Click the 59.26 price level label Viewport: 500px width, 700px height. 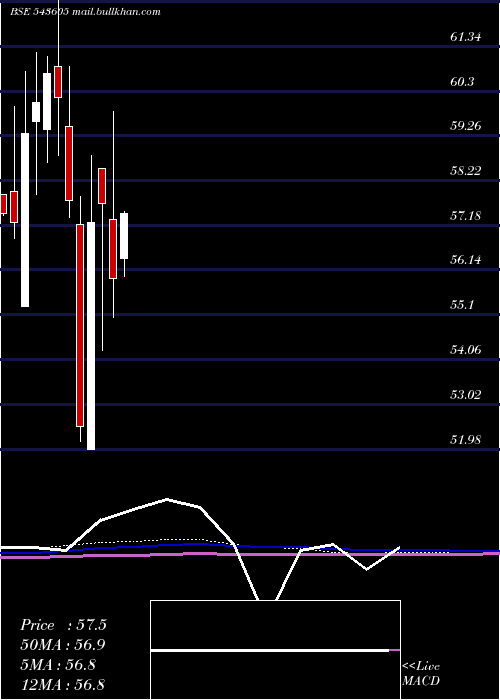tap(466, 126)
